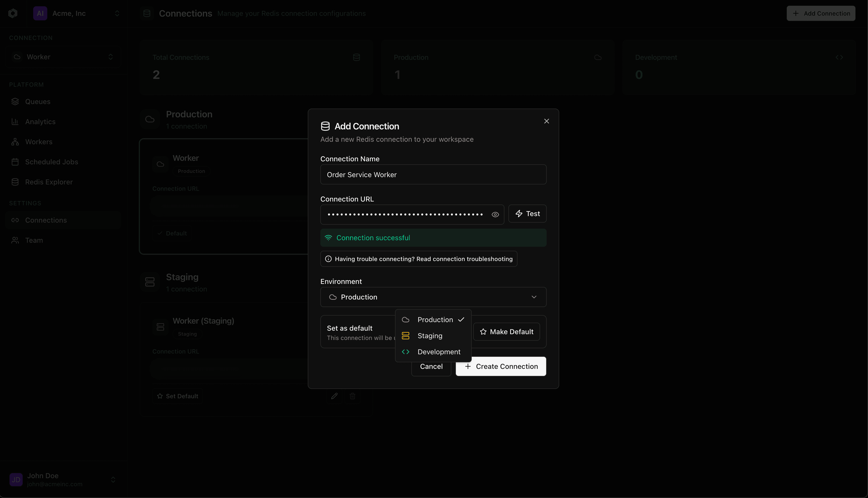Reveal the hidden Connection URL value
Image resolution: width=868 pixels, height=498 pixels.
pos(495,215)
